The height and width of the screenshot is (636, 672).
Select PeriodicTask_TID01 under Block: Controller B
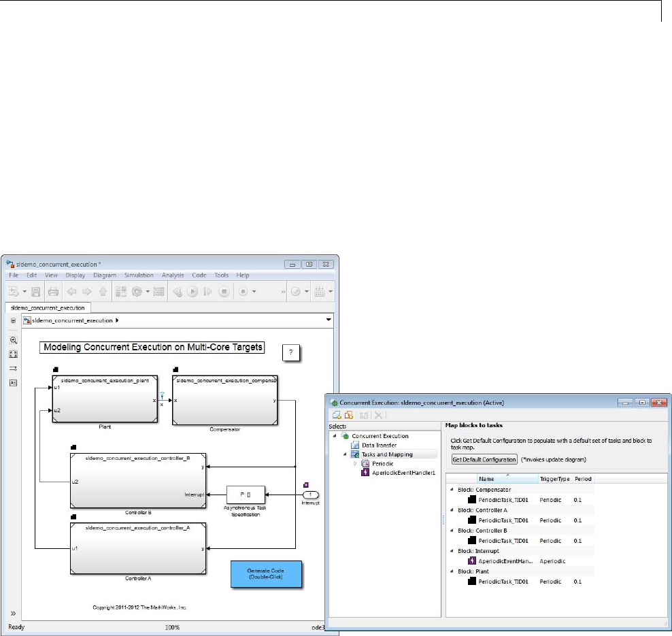pyautogui.click(x=503, y=541)
